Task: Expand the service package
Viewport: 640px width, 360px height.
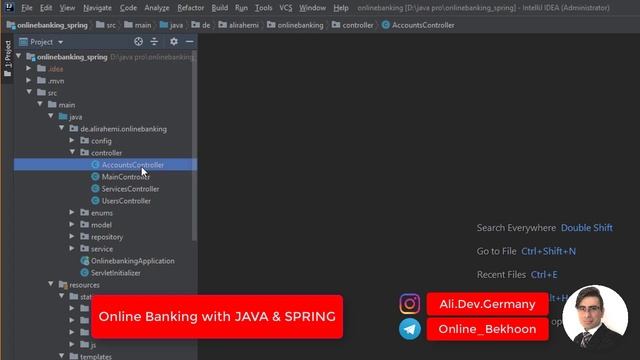Action: (72, 248)
